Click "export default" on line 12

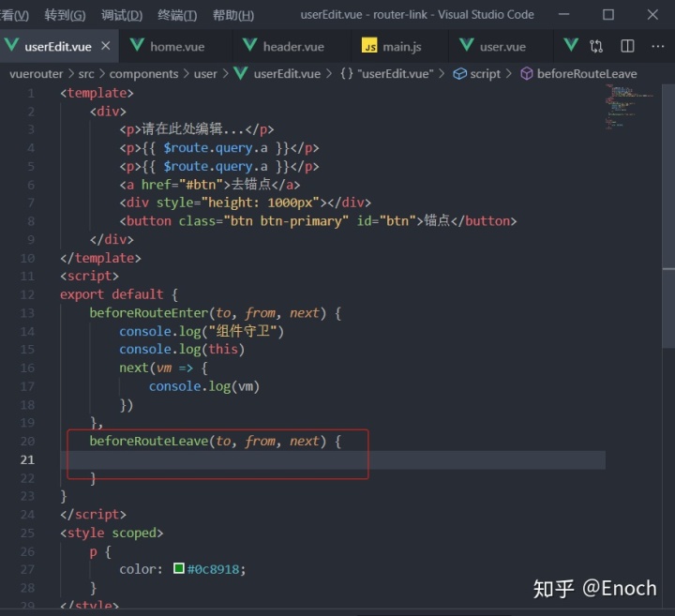112,294
